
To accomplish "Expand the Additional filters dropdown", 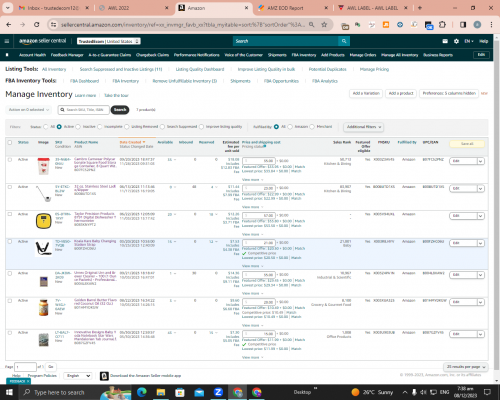I will [x=364, y=127].
